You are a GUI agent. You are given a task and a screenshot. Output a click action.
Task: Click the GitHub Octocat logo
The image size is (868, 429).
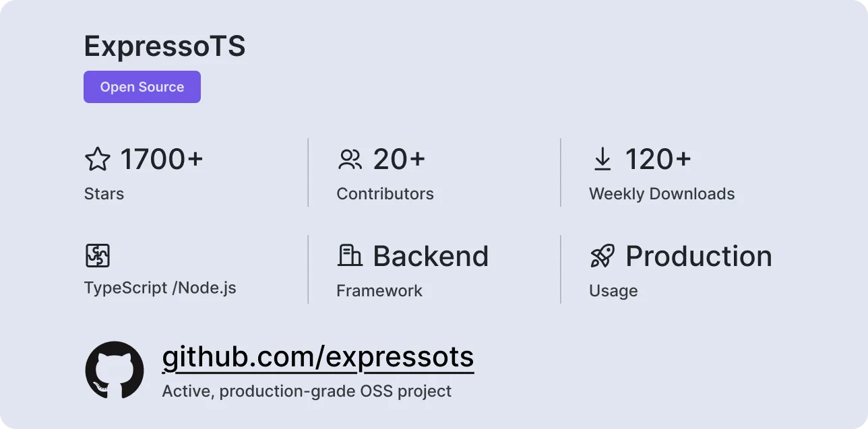click(x=115, y=370)
